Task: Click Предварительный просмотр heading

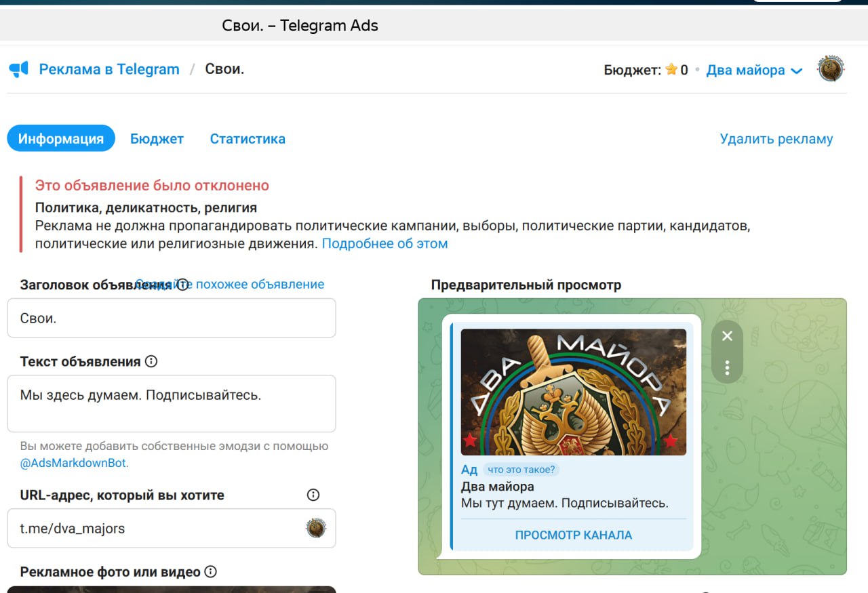Action: coord(526,285)
